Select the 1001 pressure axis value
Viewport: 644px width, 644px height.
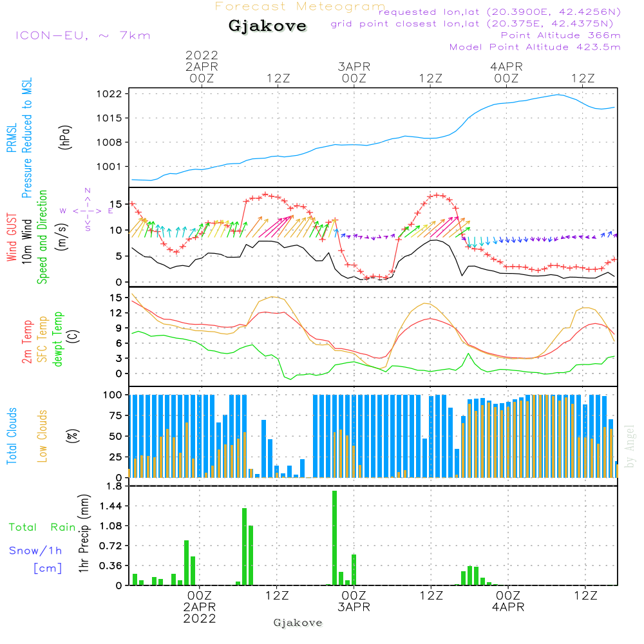pyautogui.click(x=109, y=167)
